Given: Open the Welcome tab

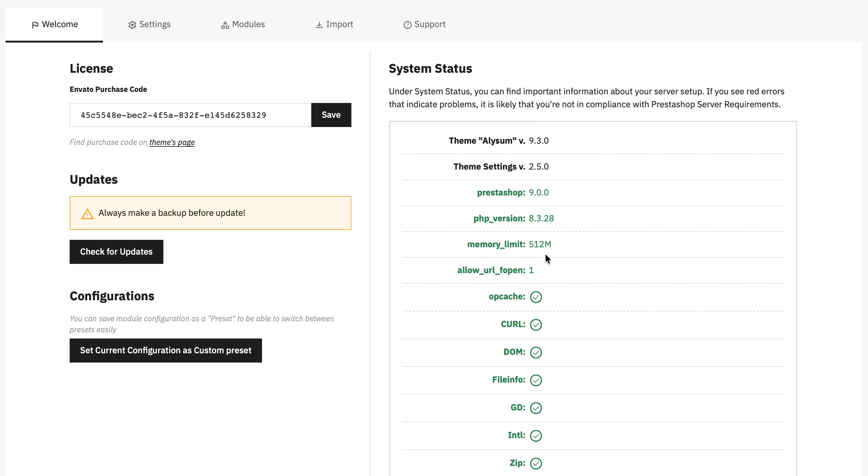Looking at the screenshot, I should [54, 25].
